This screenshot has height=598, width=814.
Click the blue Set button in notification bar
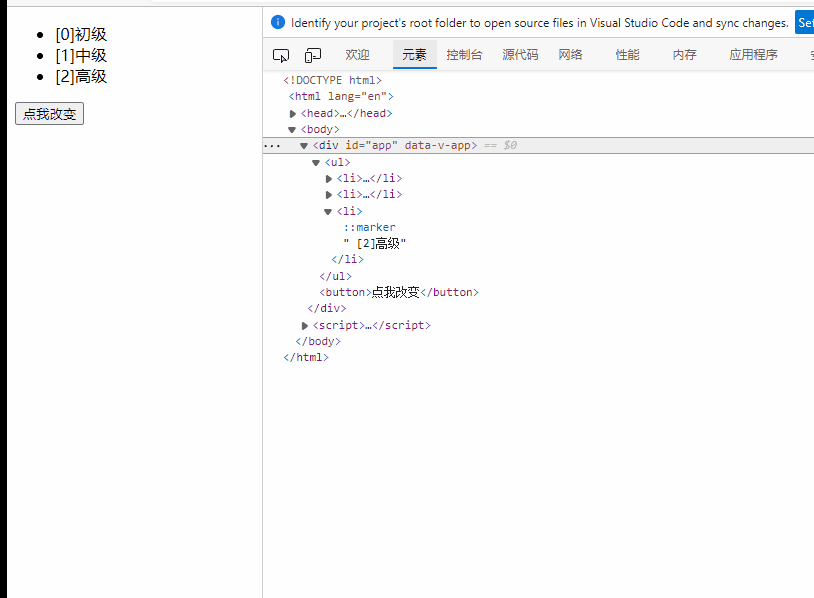(x=804, y=22)
